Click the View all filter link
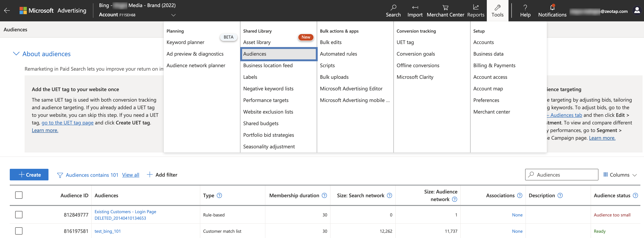644x238 pixels. point(130,175)
